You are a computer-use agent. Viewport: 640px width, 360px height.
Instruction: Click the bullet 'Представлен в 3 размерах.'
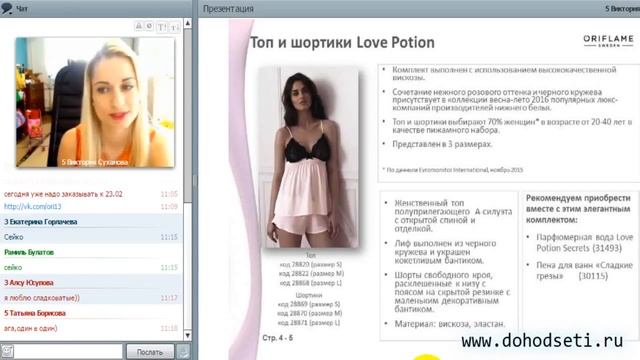pos(442,144)
